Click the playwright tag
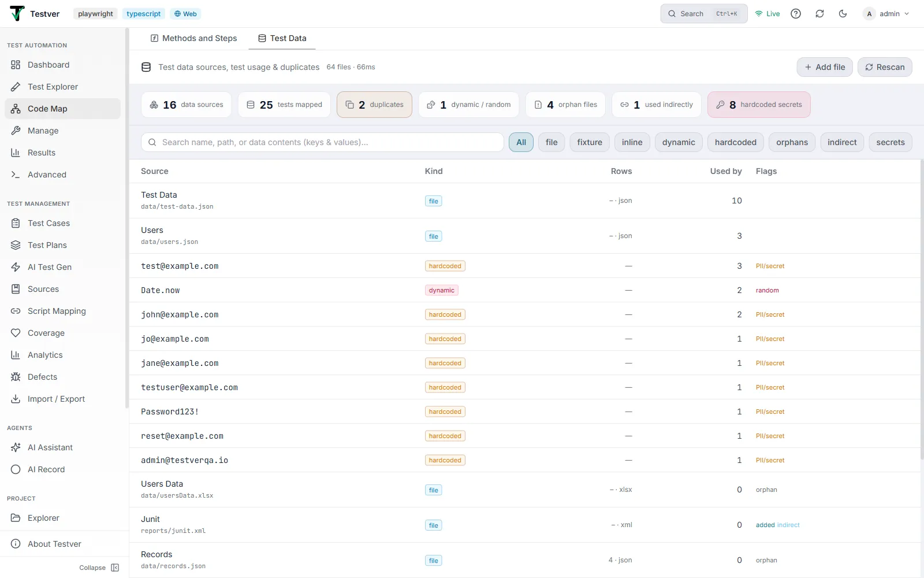 coord(96,14)
